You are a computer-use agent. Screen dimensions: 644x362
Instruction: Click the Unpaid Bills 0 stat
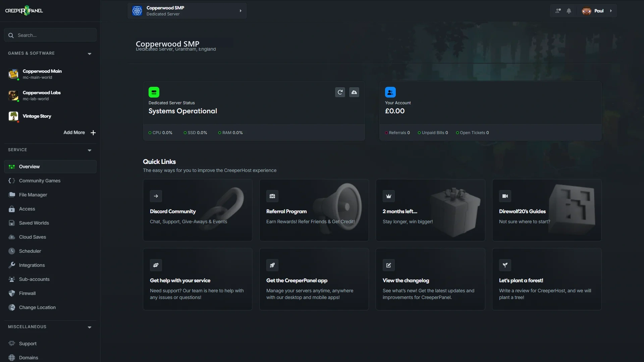(433, 133)
